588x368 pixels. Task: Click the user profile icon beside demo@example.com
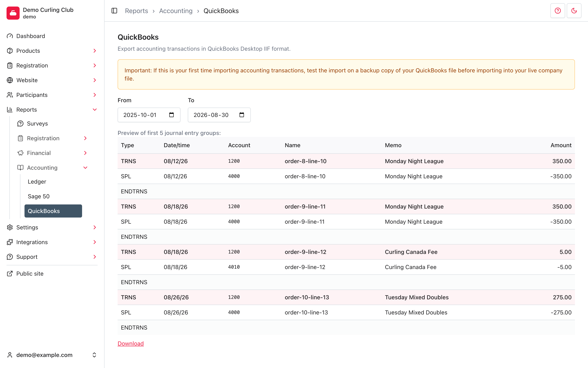[x=10, y=355]
